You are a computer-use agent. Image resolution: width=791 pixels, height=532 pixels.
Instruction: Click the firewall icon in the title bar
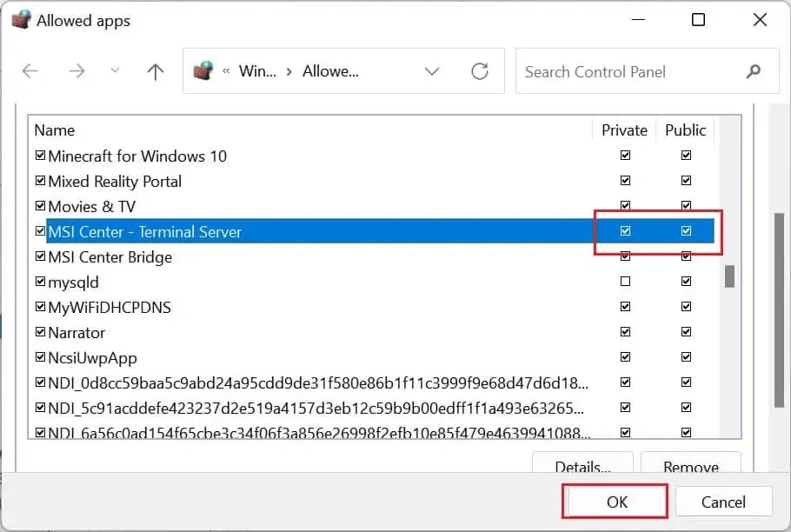point(21,18)
